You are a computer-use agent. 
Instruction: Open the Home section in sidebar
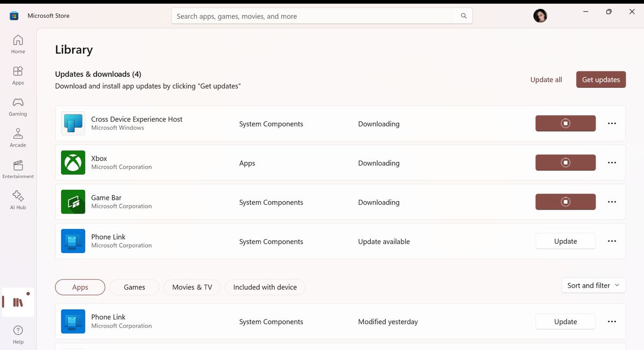tap(18, 44)
